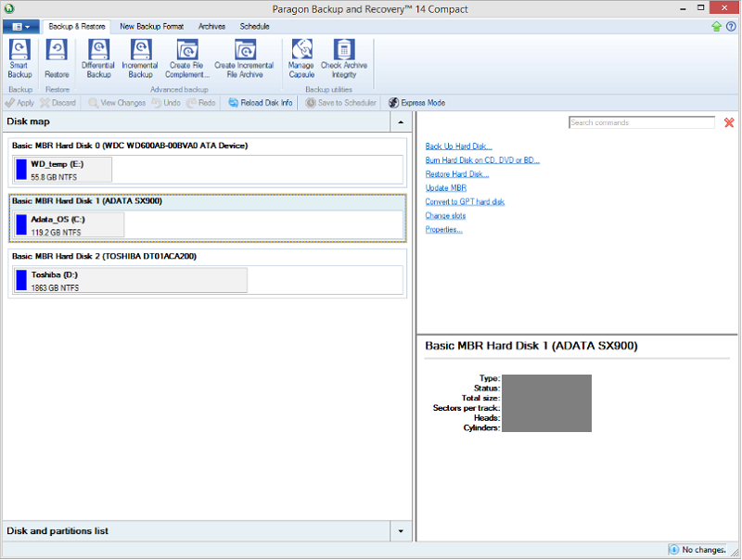The image size is (742, 560).
Task: Select Basic MBR Hard Disk 2 header
Action: (x=104, y=256)
